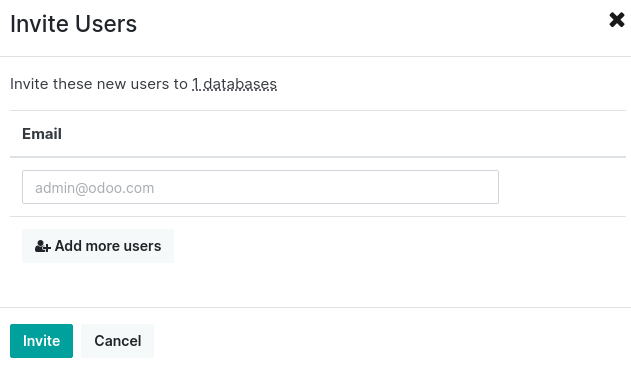Click the bold Email label
The height and width of the screenshot is (367, 631).
[x=42, y=134]
